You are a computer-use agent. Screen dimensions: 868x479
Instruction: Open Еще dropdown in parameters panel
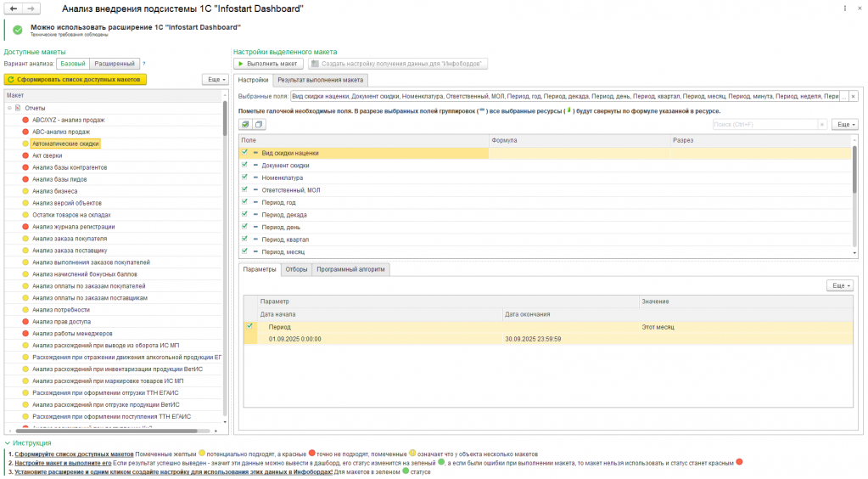[840, 285]
